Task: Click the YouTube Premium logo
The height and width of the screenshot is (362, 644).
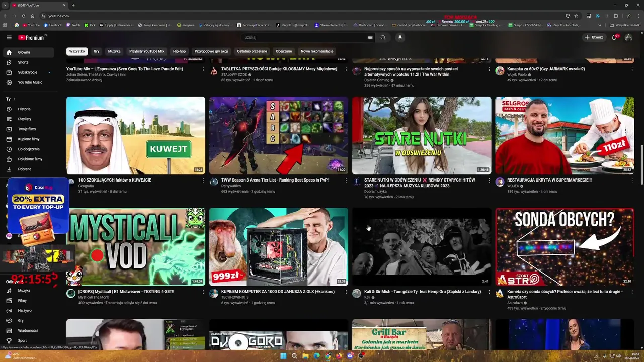Action: [x=31, y=37]
